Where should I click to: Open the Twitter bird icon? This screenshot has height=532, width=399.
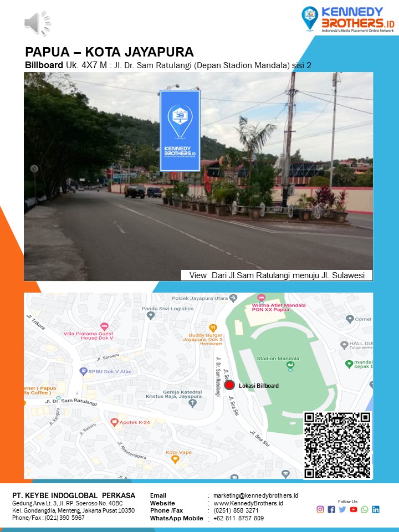[342, 509]
